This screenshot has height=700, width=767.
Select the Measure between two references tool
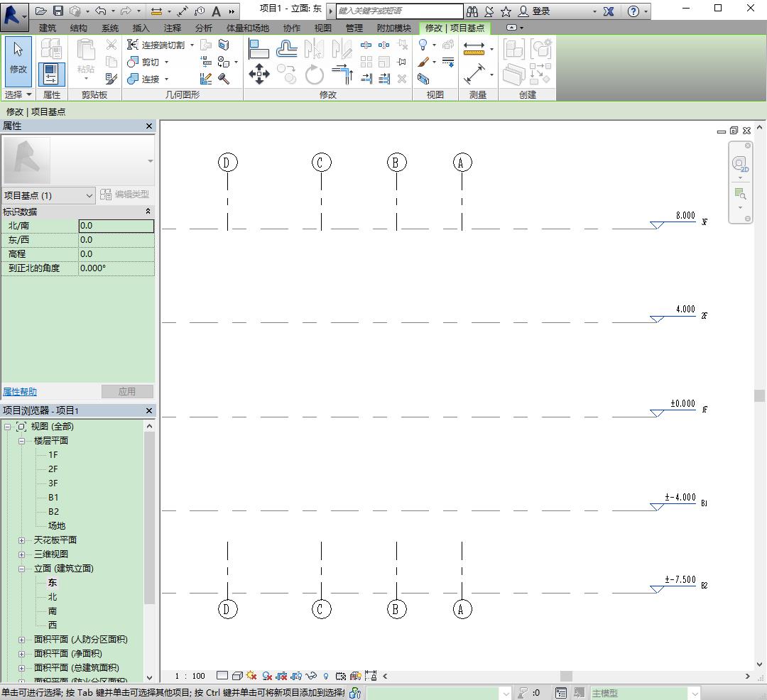474,48
